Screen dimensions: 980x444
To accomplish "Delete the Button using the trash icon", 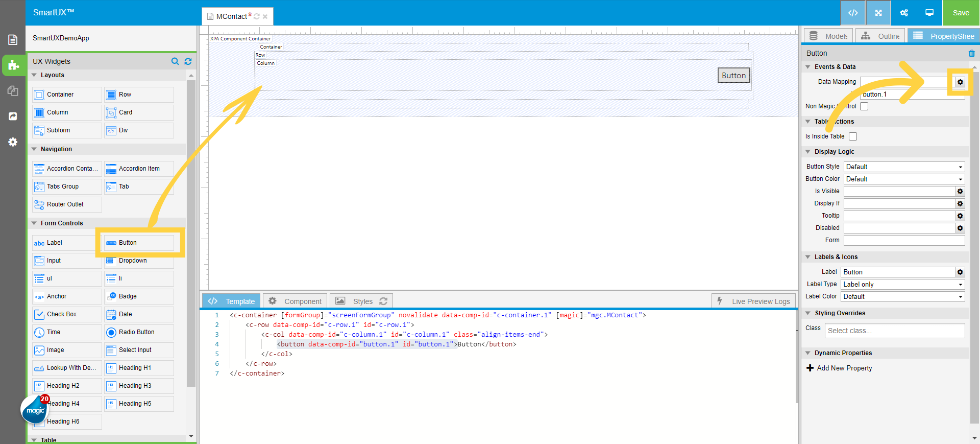I will 971,53.
